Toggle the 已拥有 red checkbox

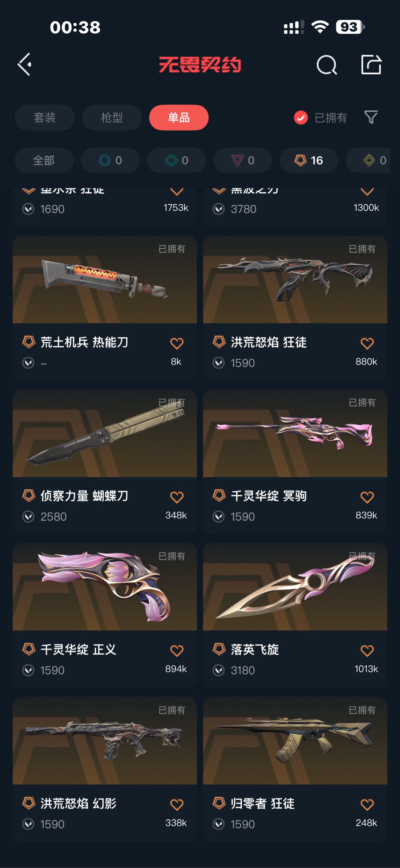[301, 118]
